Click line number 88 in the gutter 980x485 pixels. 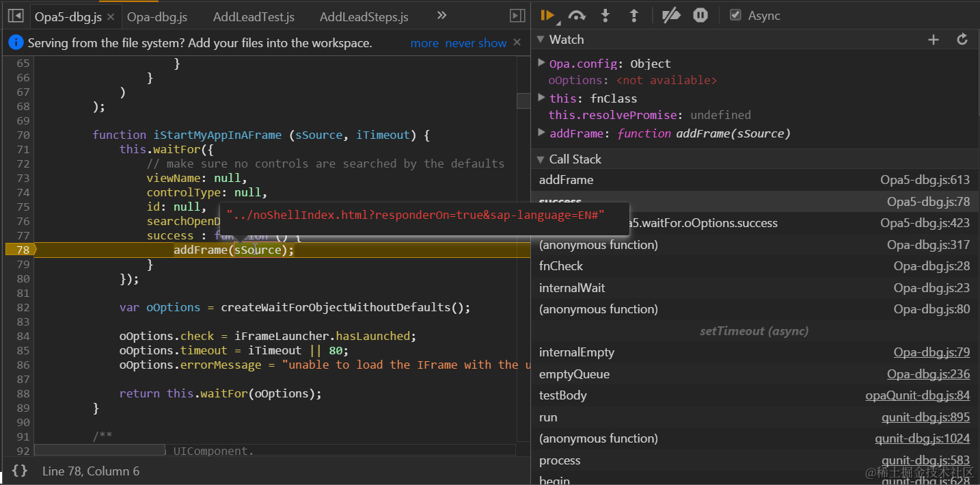coord(23,393)
